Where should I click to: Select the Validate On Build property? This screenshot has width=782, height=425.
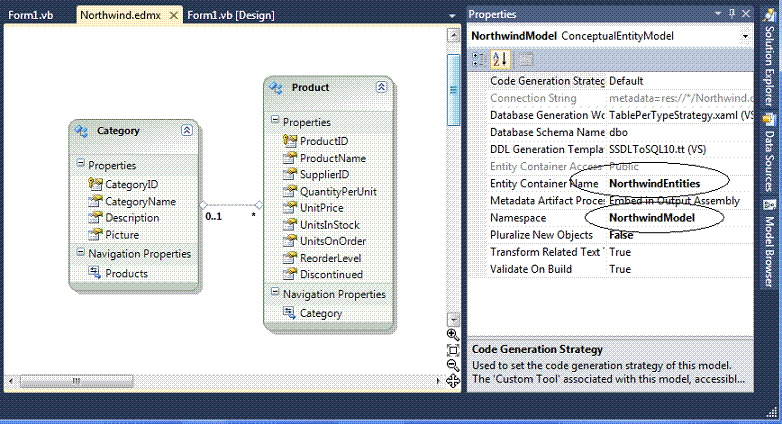point(531,269)
